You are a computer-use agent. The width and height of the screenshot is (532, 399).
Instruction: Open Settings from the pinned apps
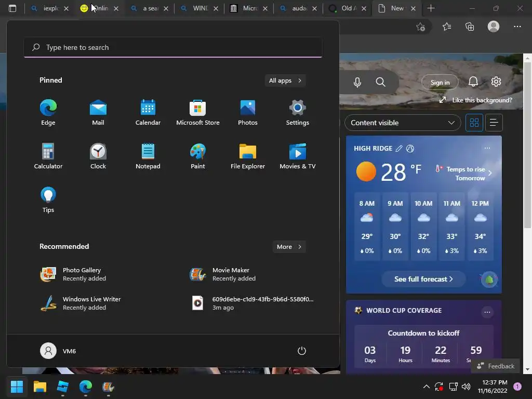click(x=298, y=113)
